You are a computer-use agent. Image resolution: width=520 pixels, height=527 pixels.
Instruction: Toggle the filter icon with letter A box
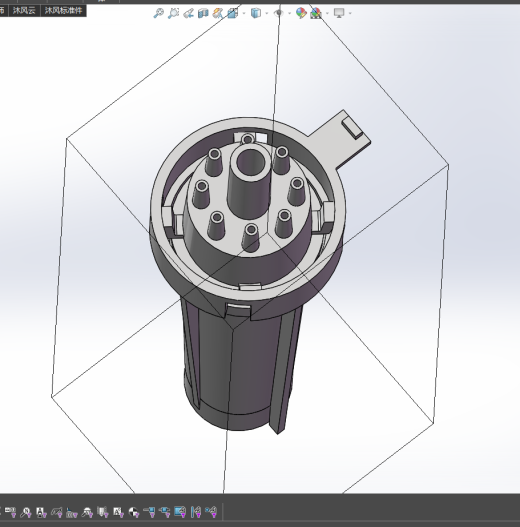41,512
